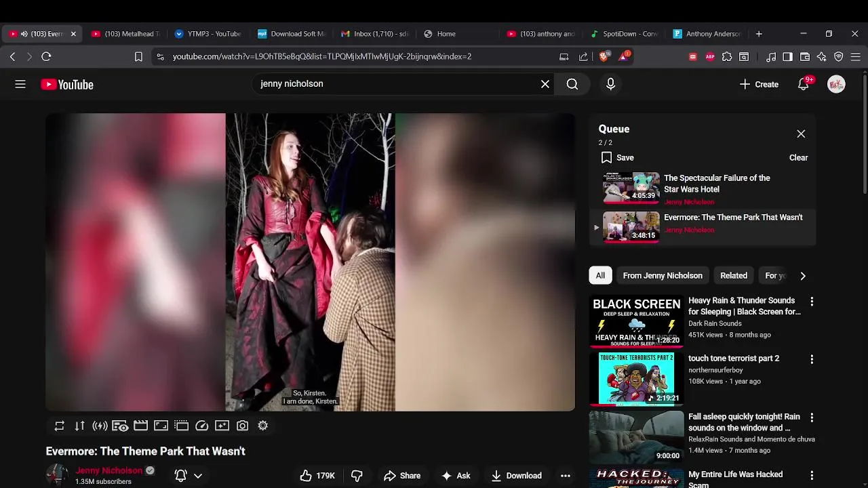The width and height of the screenshot is (868, 488).
Task: Dislike the video
Action: 357,476
